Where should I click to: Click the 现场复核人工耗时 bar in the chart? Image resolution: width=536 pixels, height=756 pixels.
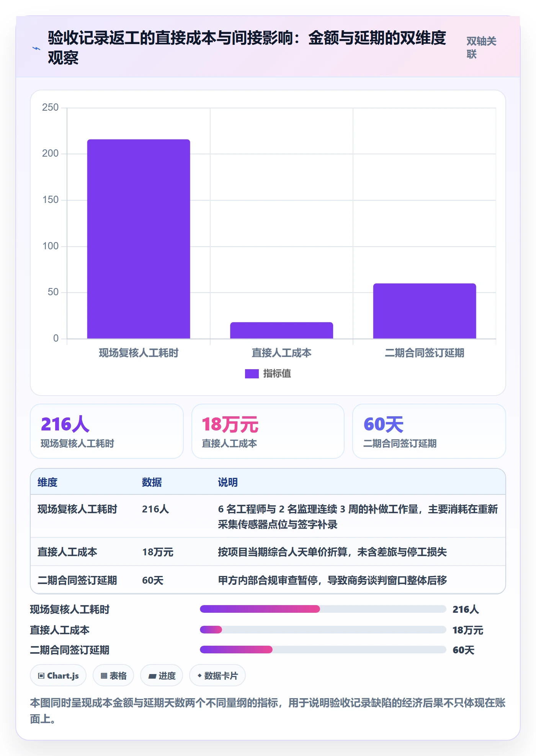tap(139, 239)
